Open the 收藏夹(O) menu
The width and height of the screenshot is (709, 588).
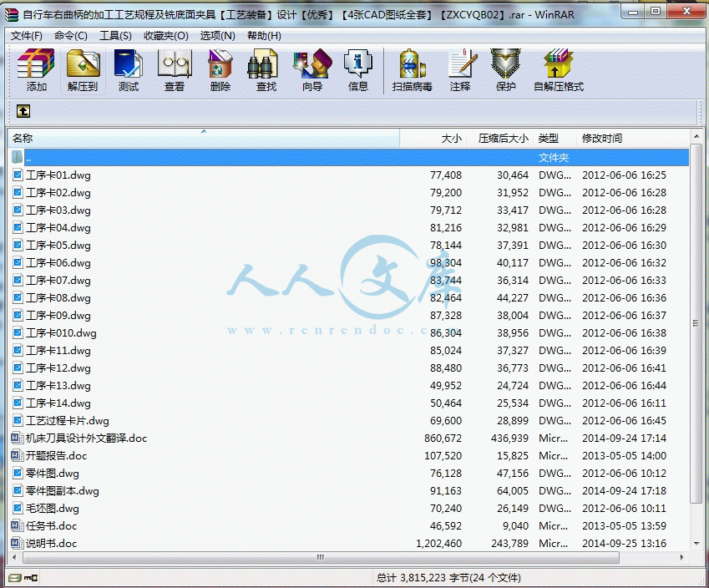click(x=166, y=36)
